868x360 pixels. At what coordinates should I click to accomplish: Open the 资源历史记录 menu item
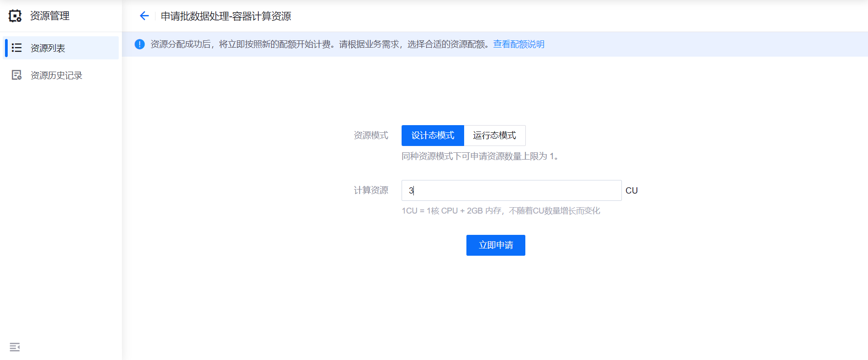tap(61, 75)
